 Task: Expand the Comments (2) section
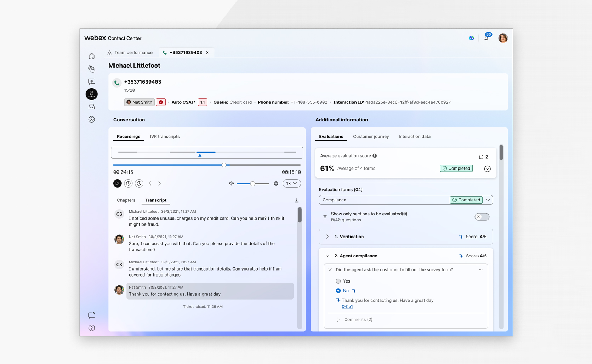click(x=338, y=319)
